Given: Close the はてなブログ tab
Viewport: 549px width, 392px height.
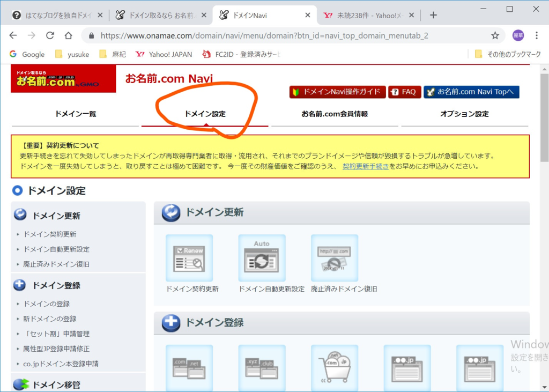Looking at the screenshot, I should point(100,15).
